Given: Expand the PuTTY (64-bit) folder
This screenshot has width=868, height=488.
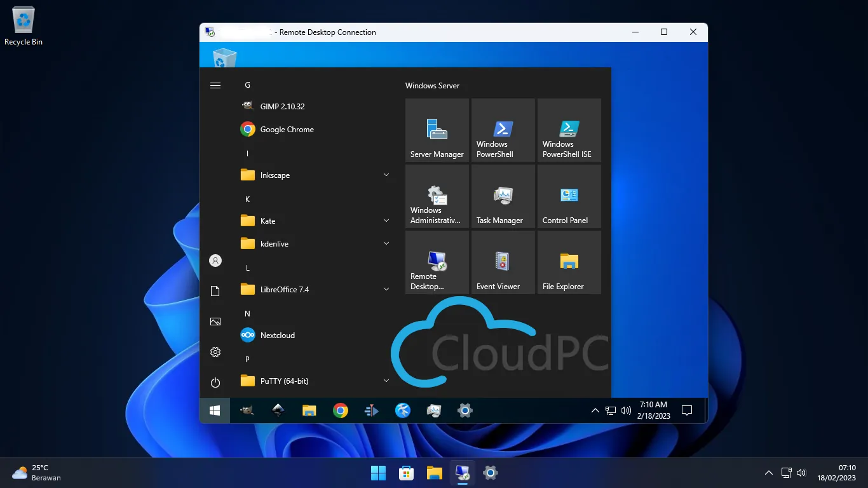Looking at the screenshot, I should coord(315,381).
